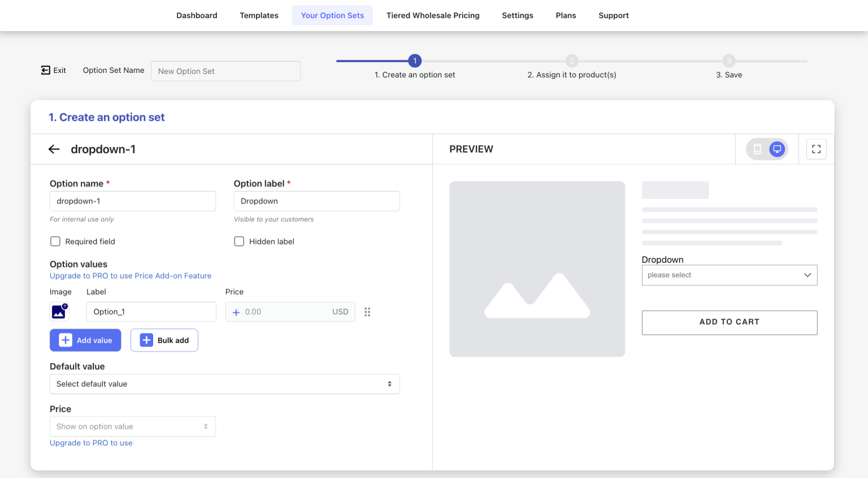Image resolution: width=868 pixels, height=478 pixels.
Task: Switch preview to mobile view
Action: pos(757,149)
